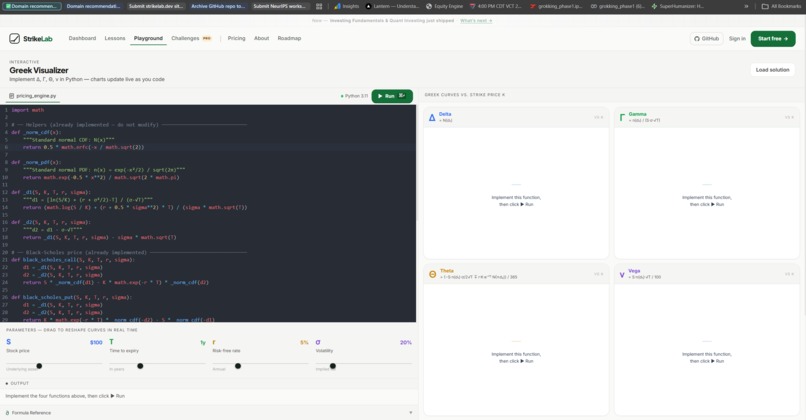Click the StrikeLab logo icon
Image resolution: width=806 pixels, height=420 pixels.
(x=14, y=39)
